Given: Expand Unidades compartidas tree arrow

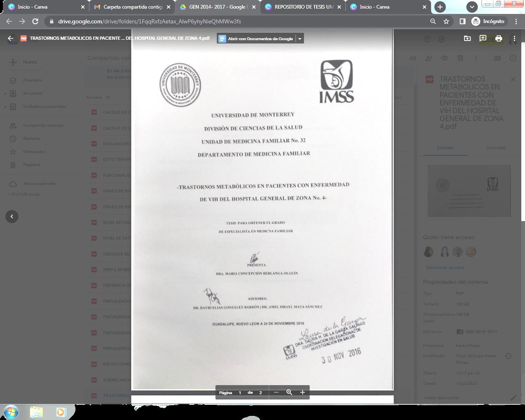Looking at the screenshot, I should (x=5, y=107).
